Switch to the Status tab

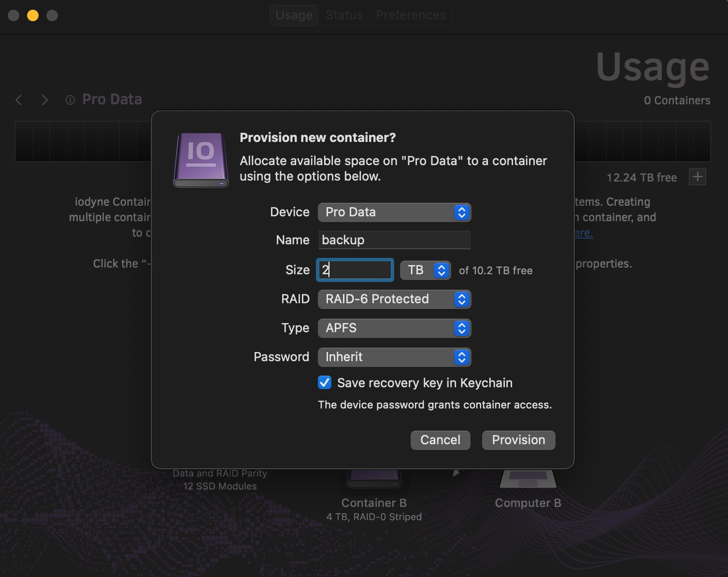344,15
